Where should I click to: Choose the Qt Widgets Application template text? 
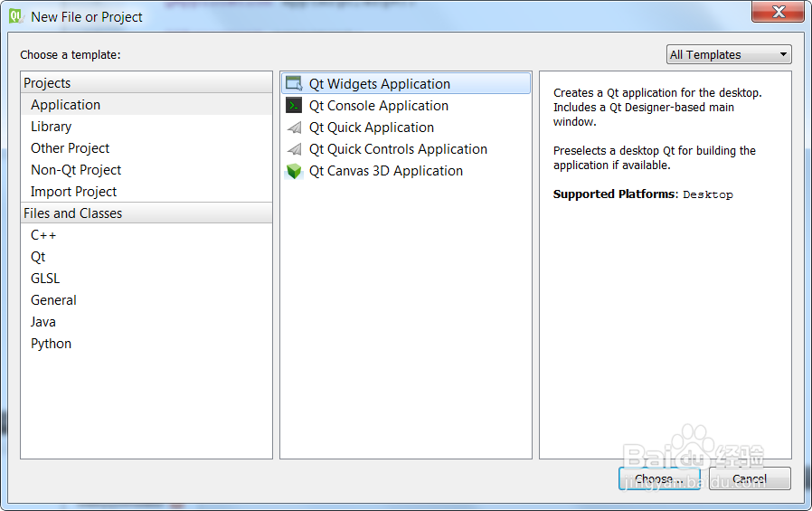coord(380,84)
